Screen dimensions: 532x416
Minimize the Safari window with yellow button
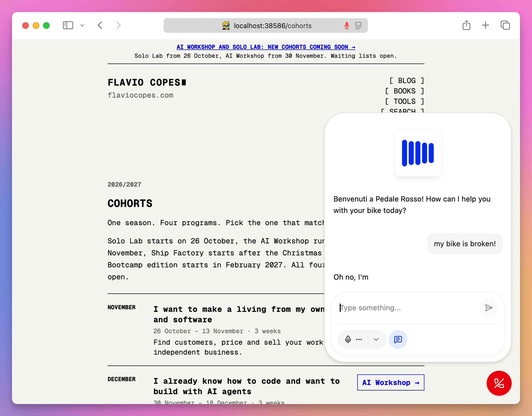(36, 26)
